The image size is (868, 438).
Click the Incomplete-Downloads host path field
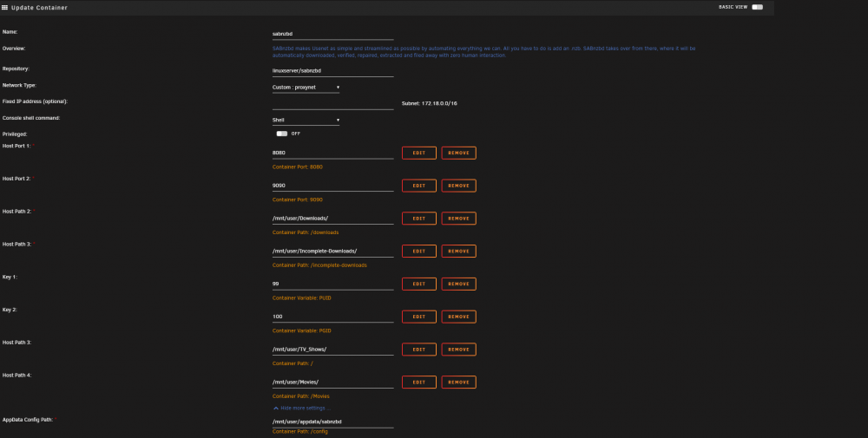pyautogui.click(x=332, y=251)
